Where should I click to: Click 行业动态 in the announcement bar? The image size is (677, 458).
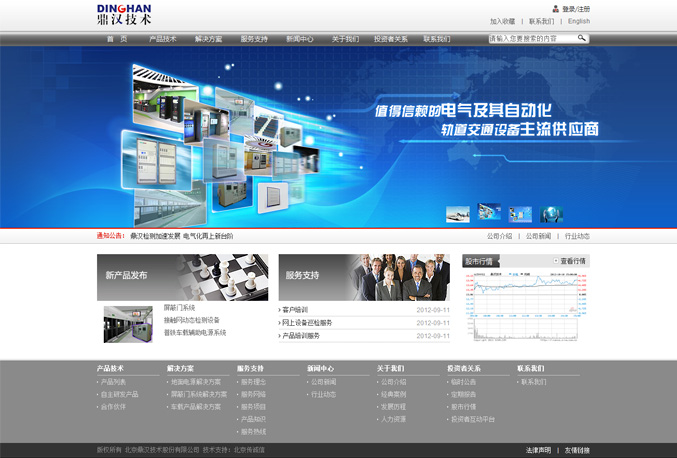point(577,236)
